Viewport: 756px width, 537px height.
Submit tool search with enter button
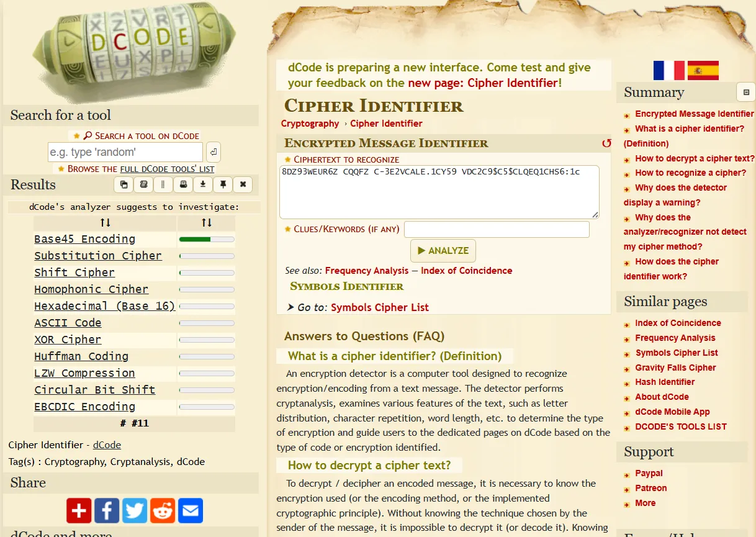pyautogui.click(x=213, y=151)
